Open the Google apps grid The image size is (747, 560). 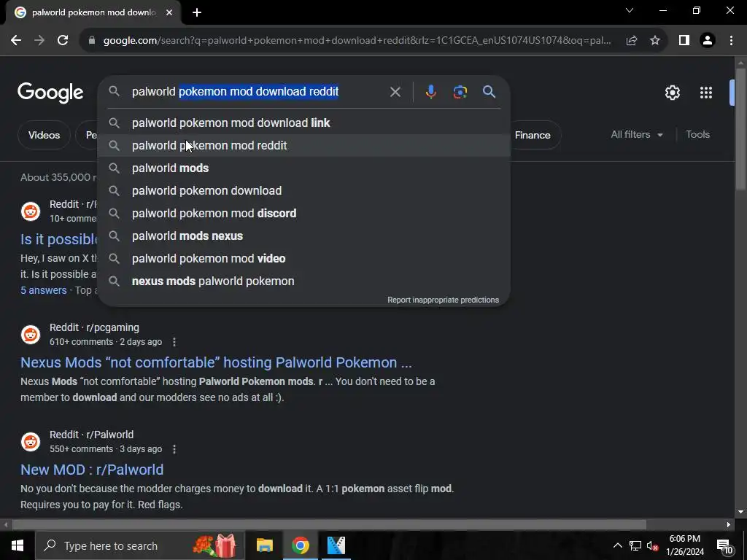(706, 93)
